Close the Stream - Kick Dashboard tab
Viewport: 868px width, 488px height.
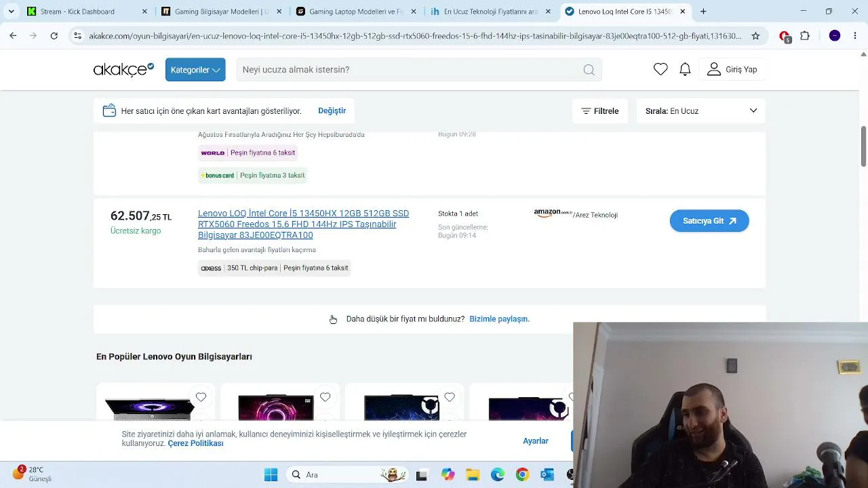pyautogui.click(x=144, y=12)
